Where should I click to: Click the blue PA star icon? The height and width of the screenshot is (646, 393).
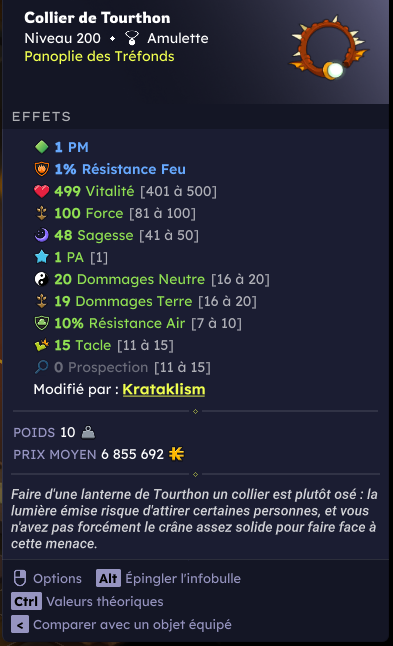42,257
